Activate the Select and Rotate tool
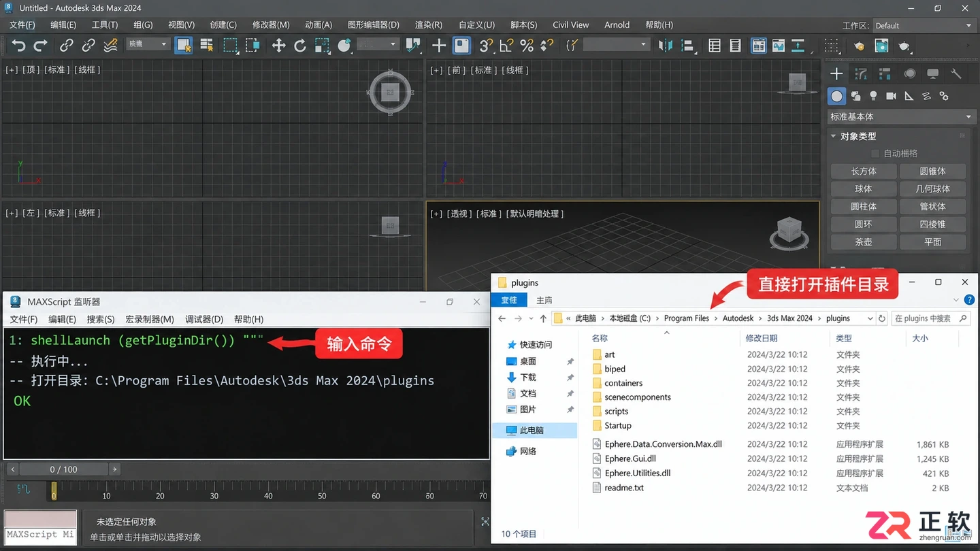Screen dimensions: 980x551 click(x=300, y=46)
